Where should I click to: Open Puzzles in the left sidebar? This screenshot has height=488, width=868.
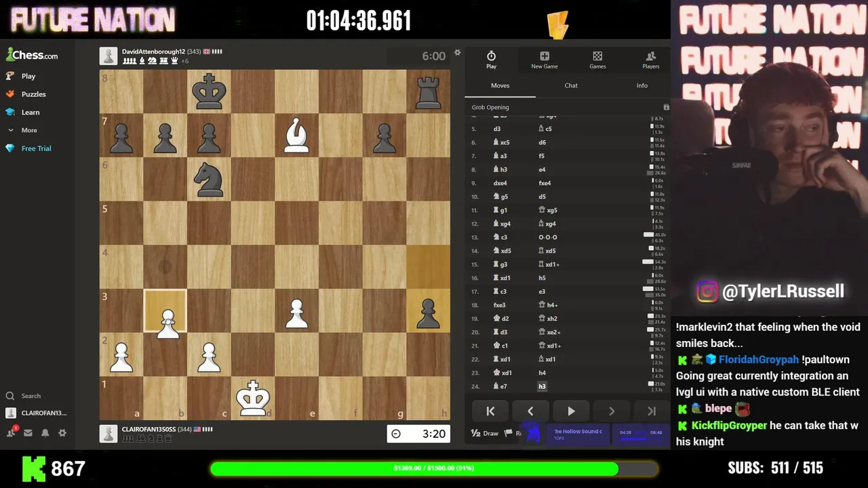coord(26,94)
